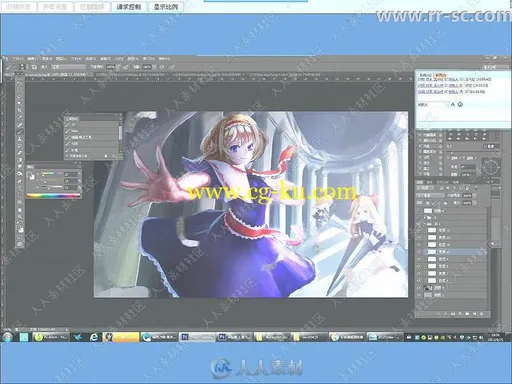Expand the upper layer group folder
Image resolution: width=512 pixels, height=384 pixels.
425,217
